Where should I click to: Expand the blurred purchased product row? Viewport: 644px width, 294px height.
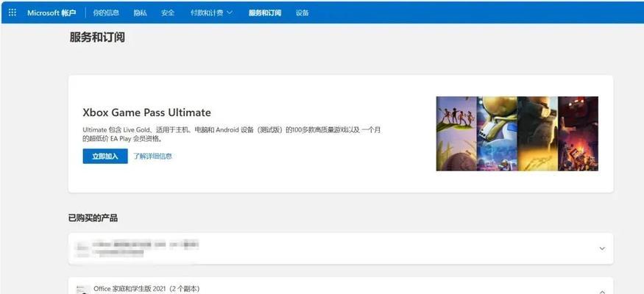coord(341,248)
